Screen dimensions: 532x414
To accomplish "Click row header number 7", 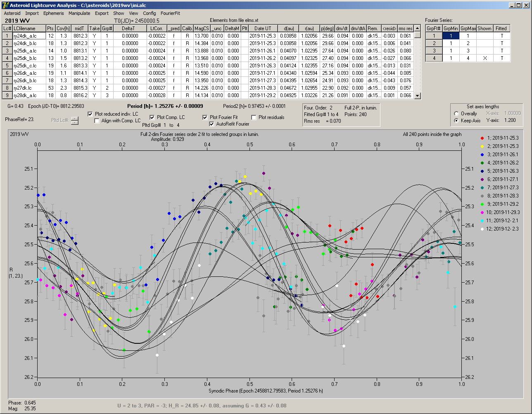I will click(x=7, y=81).
